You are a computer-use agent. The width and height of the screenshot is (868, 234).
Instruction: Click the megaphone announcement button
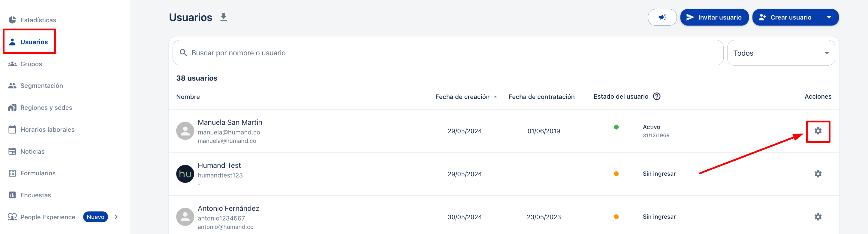[x=662, y=17]
